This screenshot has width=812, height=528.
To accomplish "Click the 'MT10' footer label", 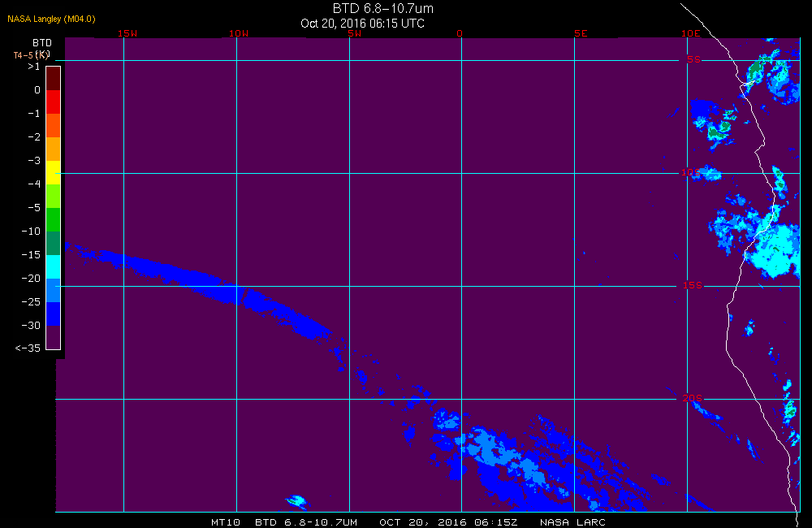I will click(x=226, y=522).
